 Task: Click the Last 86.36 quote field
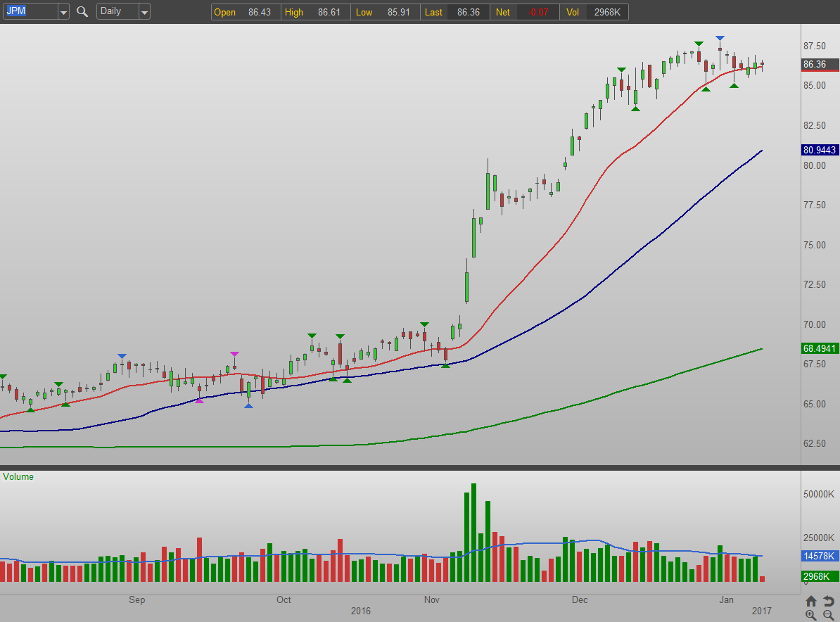tap(454, 12)
